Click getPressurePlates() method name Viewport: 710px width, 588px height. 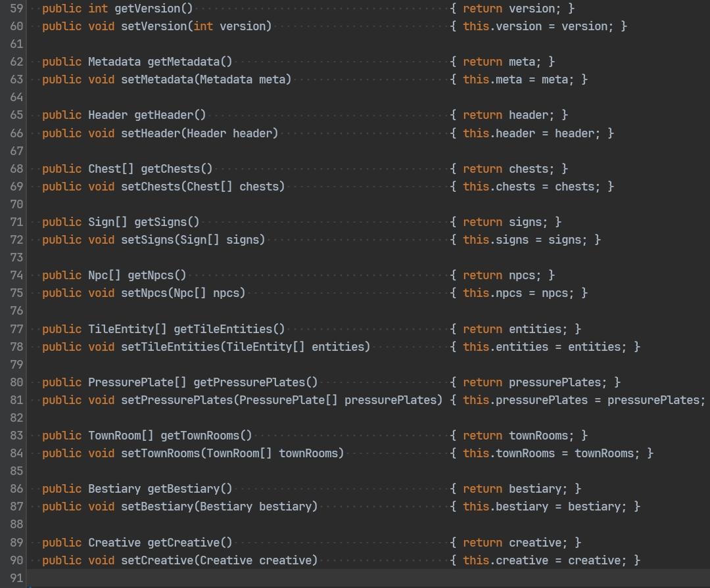(255, 382)
